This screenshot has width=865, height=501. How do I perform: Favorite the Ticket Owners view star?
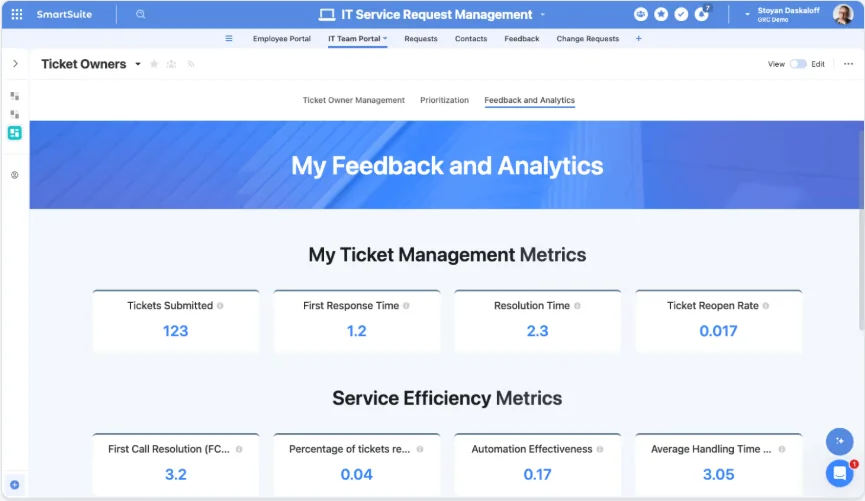(x=154, y=64)
